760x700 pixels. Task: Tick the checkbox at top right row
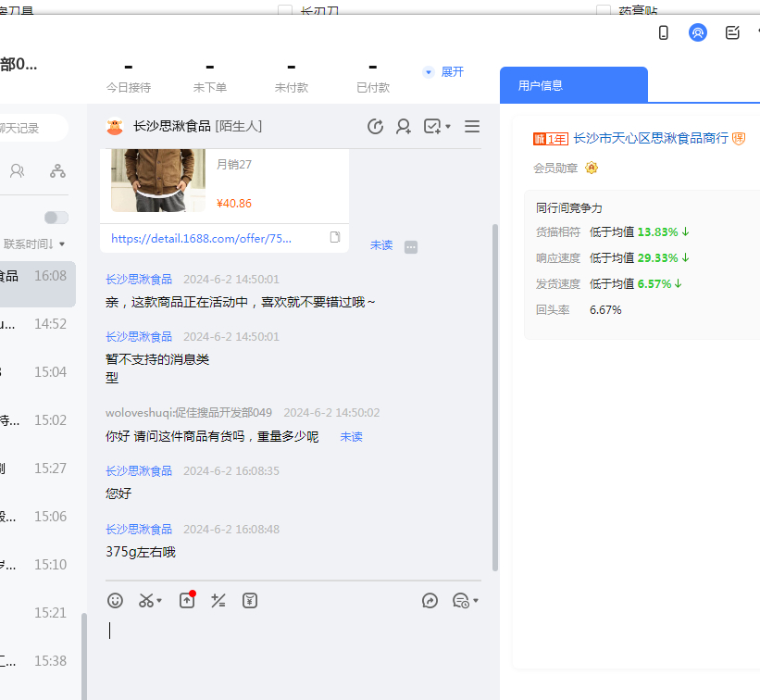coord(604,11)
